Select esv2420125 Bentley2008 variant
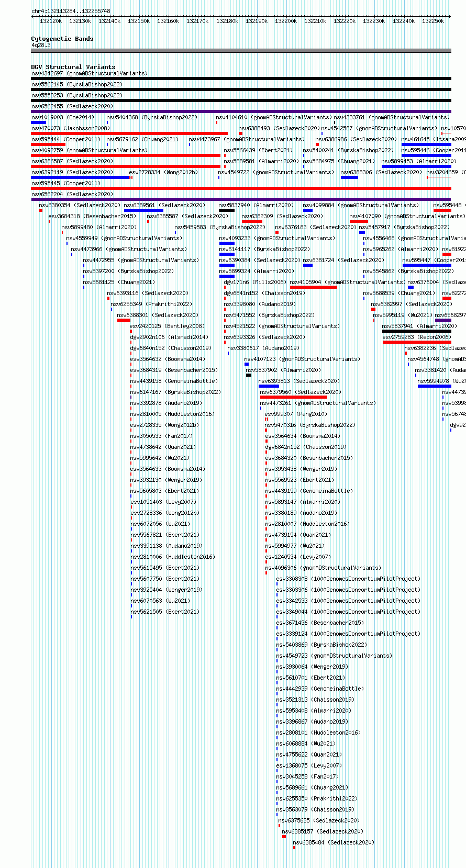This screenshot has width=466, height=868. [168, 326]
